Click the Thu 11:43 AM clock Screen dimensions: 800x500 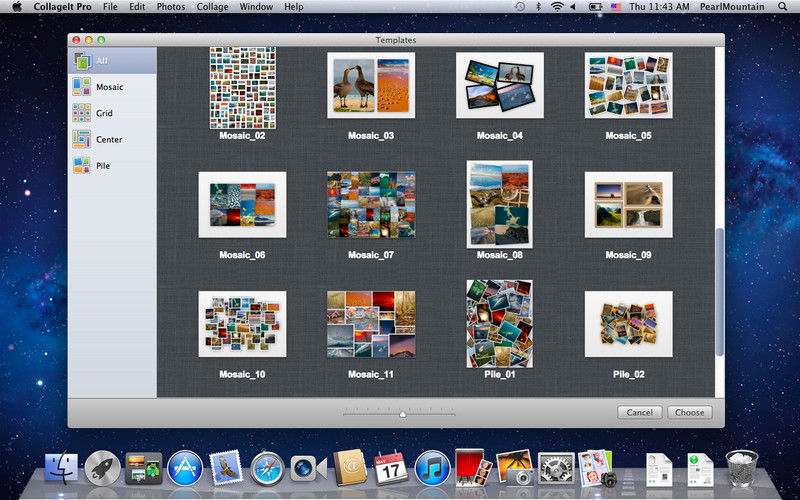point(659,7)
